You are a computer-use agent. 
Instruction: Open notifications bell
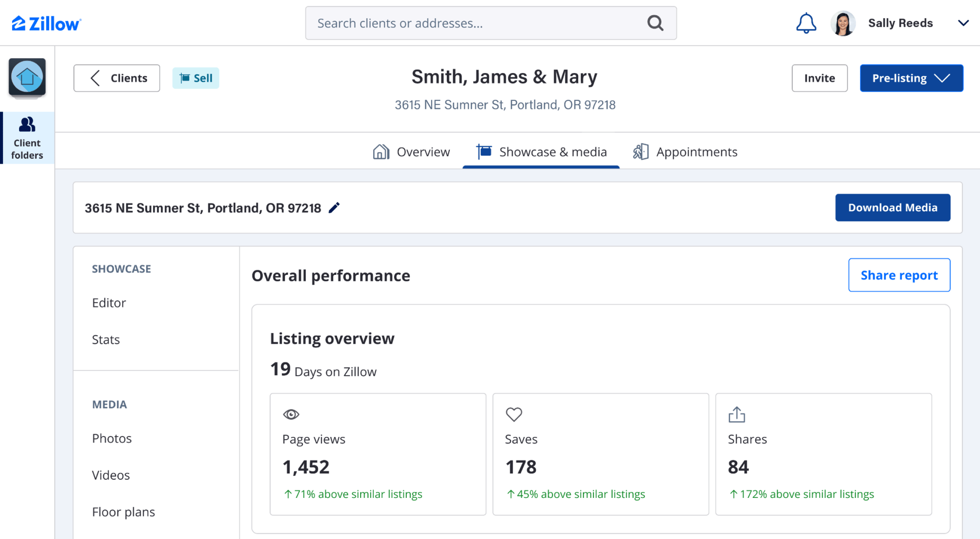(x=806, y=23)
